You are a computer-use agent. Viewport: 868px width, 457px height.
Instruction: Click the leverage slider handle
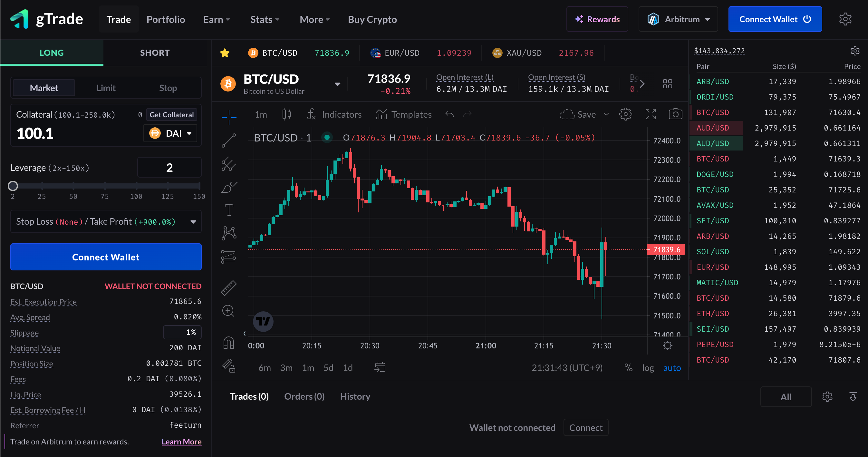point(13,186)
